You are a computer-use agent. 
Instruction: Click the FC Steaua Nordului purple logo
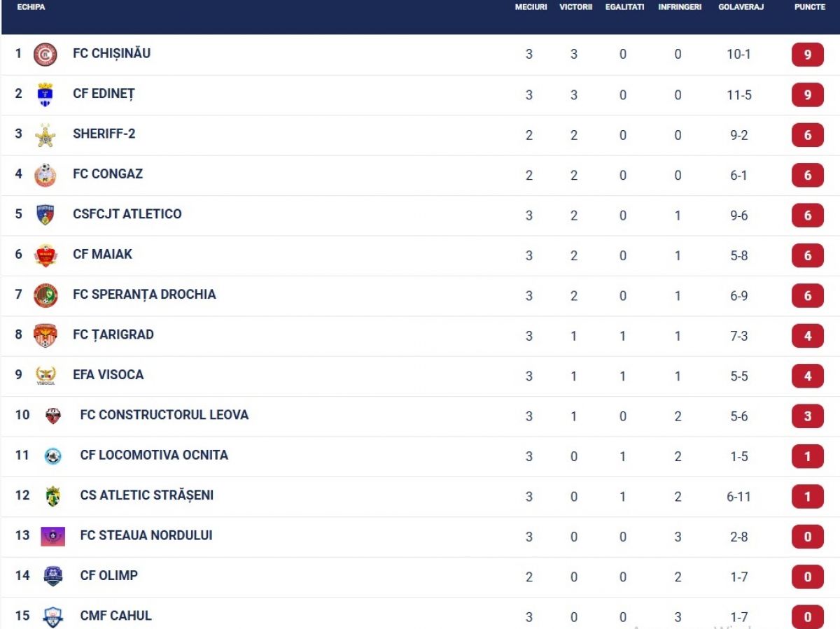click(x=53, y=537)
